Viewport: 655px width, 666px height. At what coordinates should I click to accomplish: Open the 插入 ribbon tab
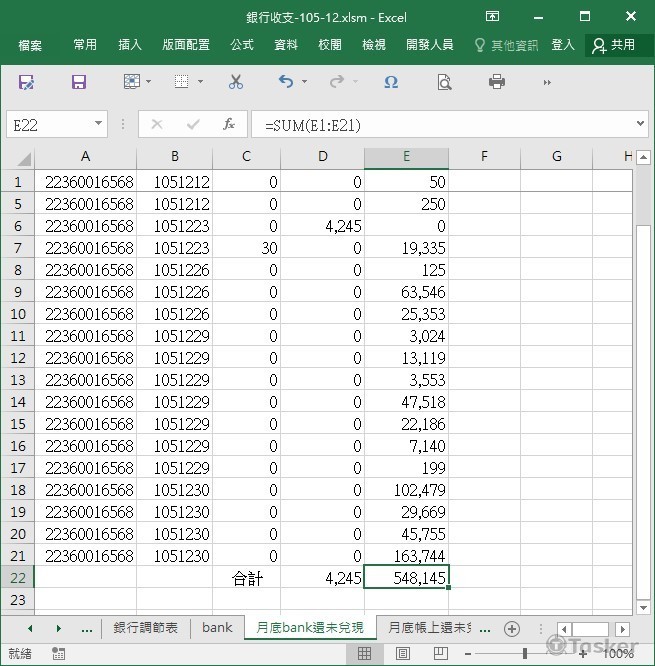point(130,45)
